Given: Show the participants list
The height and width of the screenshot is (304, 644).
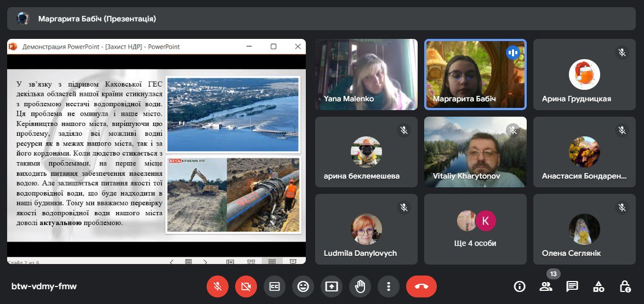Looking at the screenshot, I should click(x=546, y=286).
